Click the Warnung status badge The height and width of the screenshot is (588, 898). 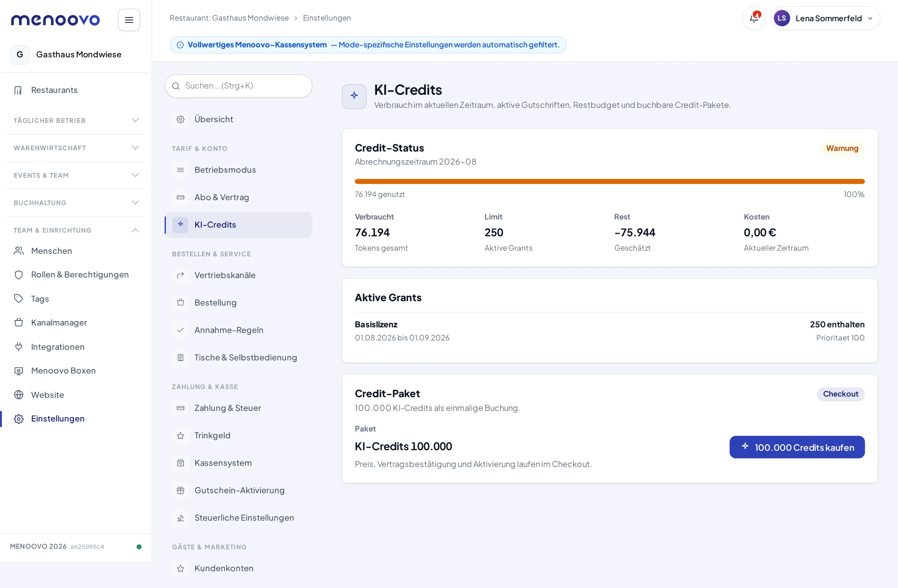pos(842,148)
